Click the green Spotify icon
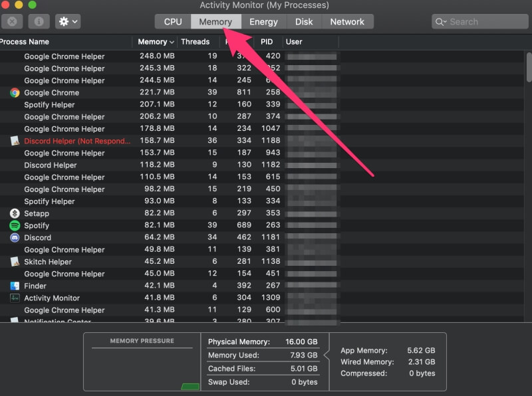The height and width of the screenshot is (396, 532). point(15,225)
